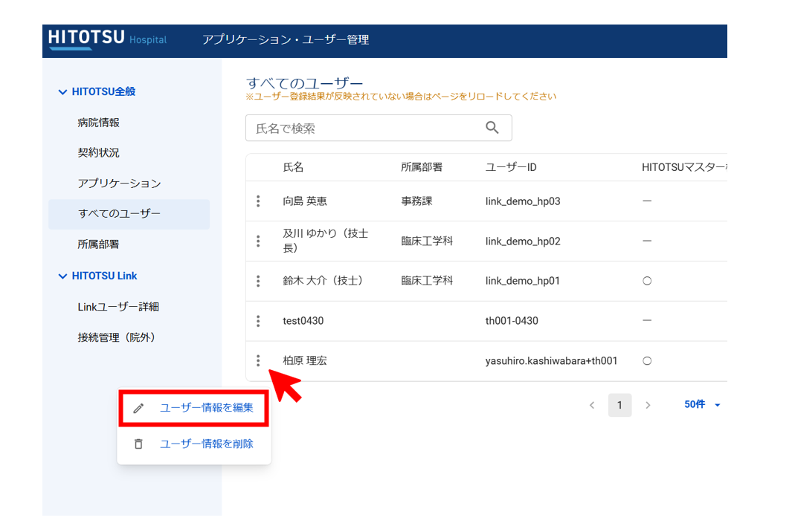The width and height of the screenshot is (795, 532).
Task: Click department 事務課 cell
Action: pos(416,201)
